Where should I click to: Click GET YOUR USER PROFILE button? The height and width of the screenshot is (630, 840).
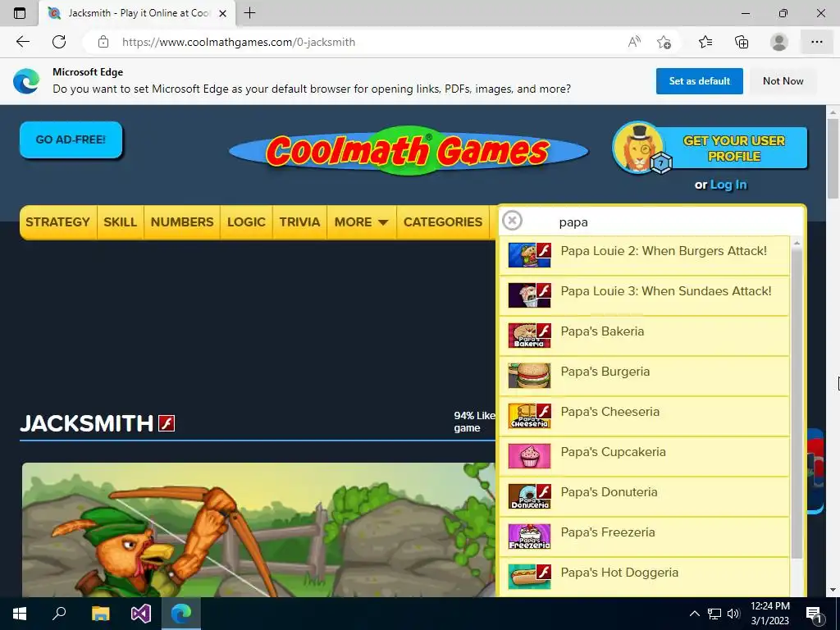click(x=734, y=148)
